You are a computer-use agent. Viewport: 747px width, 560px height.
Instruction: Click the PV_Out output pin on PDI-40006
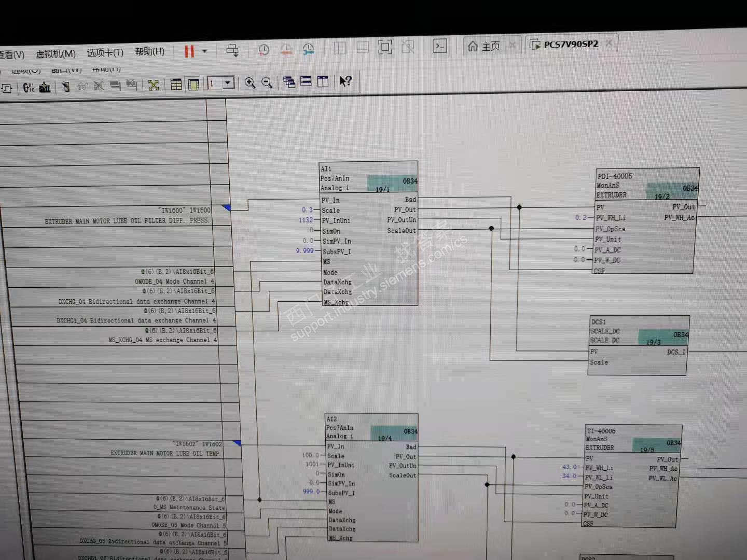coord(683,207)
